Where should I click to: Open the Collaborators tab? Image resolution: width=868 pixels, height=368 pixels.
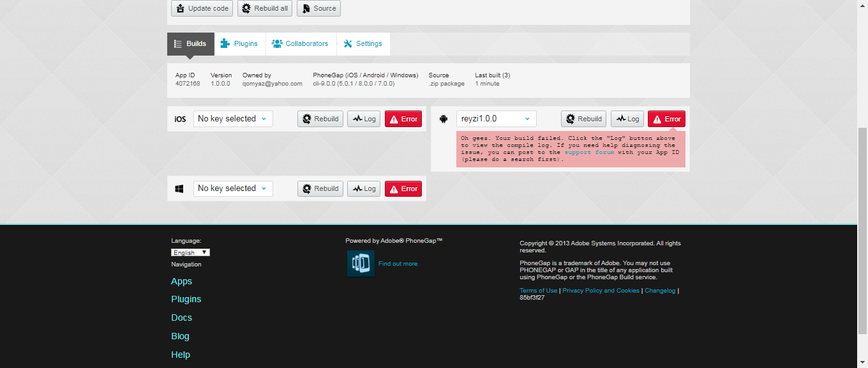[300, 43]
